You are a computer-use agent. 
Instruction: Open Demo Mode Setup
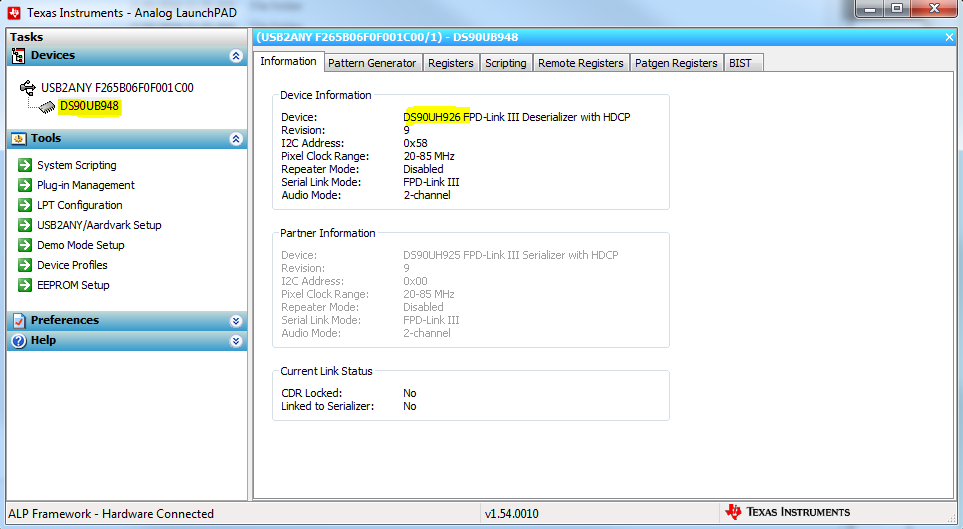click(81, 245)
